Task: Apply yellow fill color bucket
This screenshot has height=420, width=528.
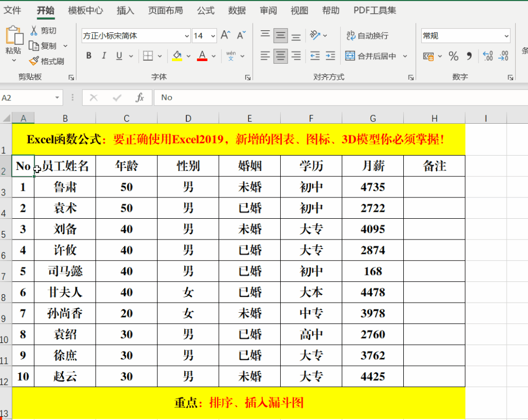Action: point(177,56)
